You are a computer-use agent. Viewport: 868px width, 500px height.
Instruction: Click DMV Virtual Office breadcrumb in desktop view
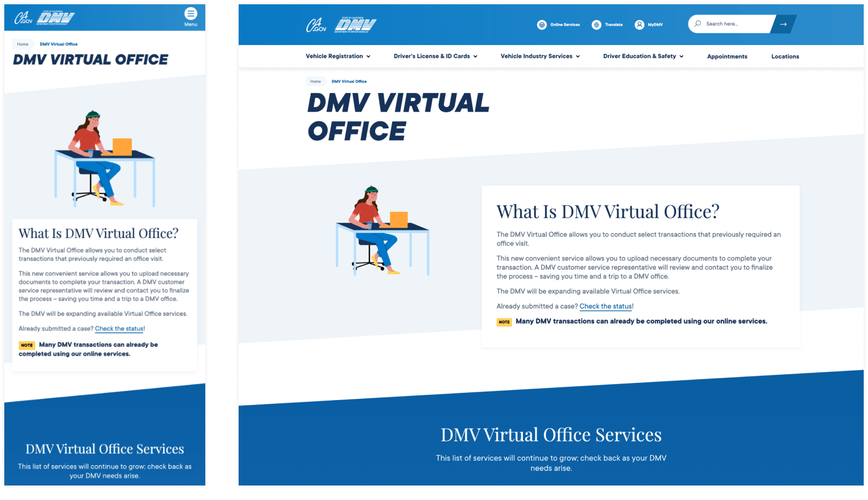click(349, 82)
